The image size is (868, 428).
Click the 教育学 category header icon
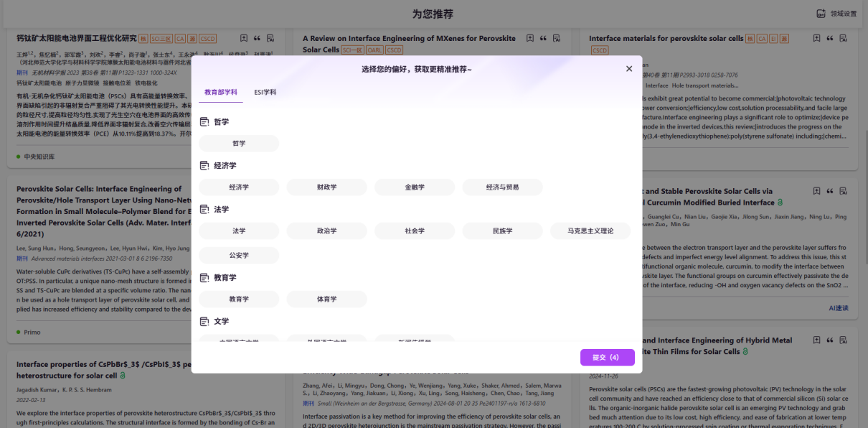tap(204, 278)
